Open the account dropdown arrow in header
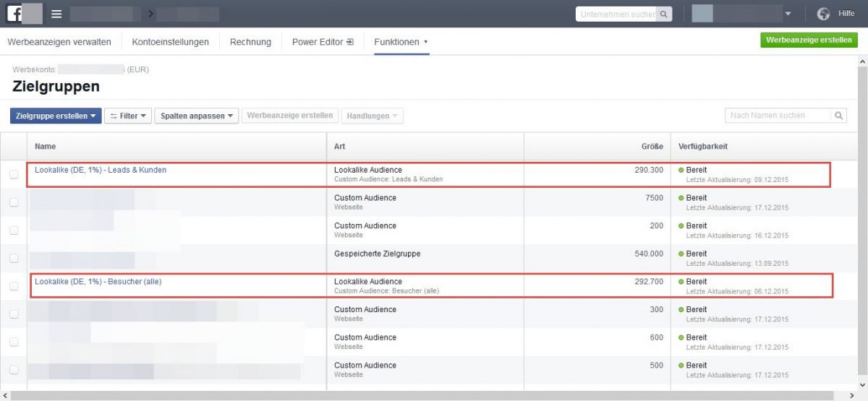Viewport: 868px width, 401px height. (x=788, y=14)
